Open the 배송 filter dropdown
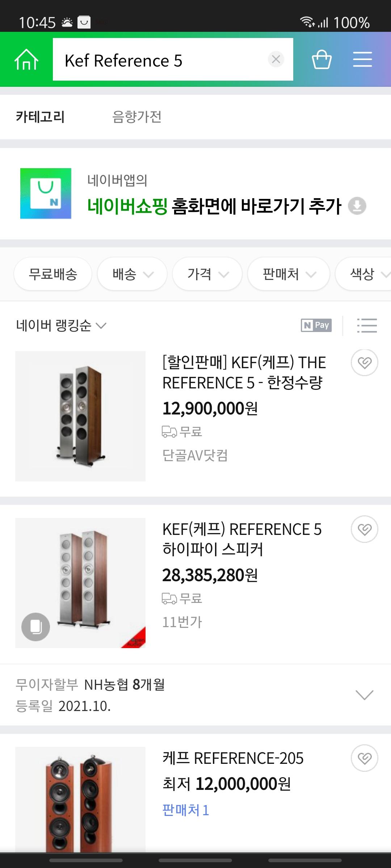Screen dimensions: 391x868 (x=132, y=274)
